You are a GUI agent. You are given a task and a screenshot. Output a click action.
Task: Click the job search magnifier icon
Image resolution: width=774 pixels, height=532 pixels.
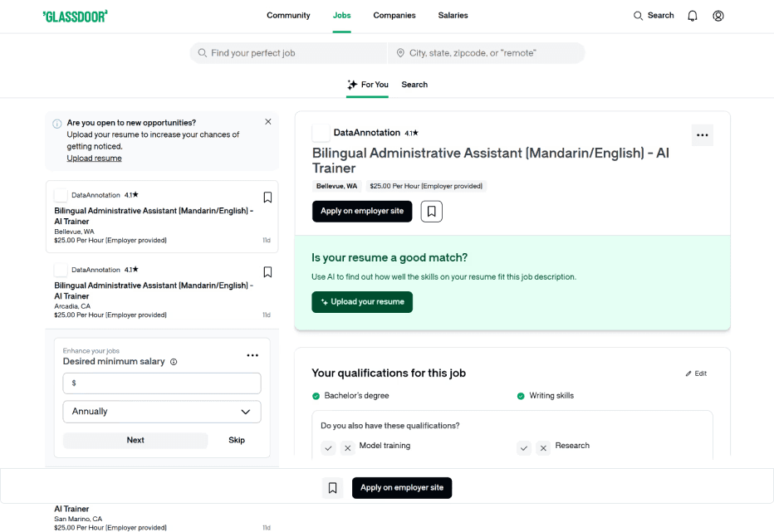click(203, 53)
